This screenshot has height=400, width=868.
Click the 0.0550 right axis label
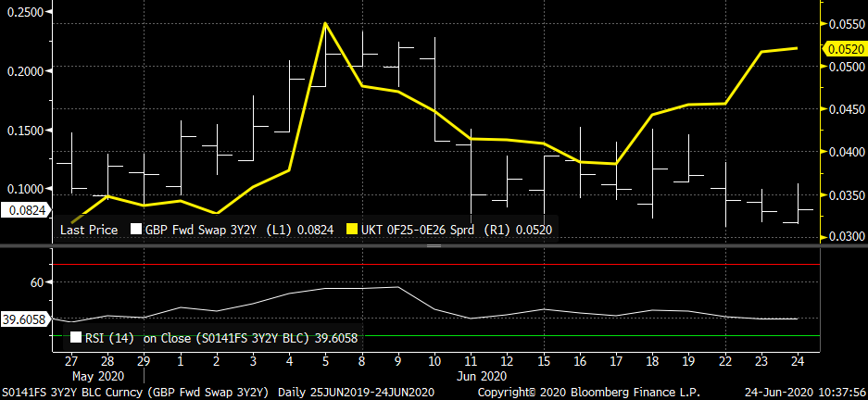(846, 24)
